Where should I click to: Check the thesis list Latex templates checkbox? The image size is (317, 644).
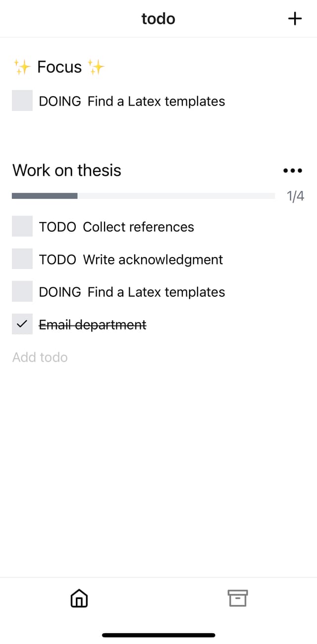click(22, 292)
